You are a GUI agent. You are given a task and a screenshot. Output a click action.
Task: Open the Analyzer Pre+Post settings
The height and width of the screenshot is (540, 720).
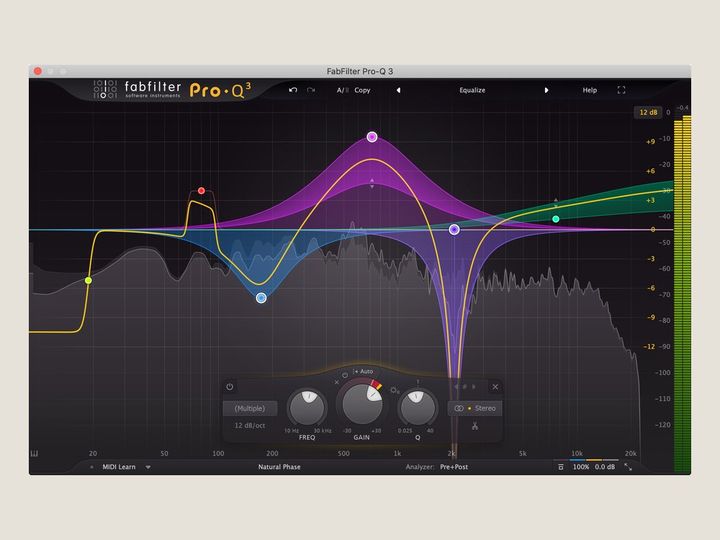pyautogui.click(x=454, y=467)
